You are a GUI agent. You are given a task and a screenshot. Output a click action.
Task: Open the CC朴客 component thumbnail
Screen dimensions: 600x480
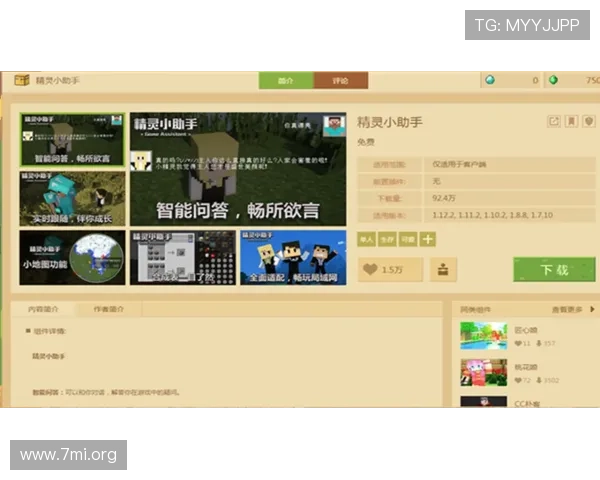[484, 402]
